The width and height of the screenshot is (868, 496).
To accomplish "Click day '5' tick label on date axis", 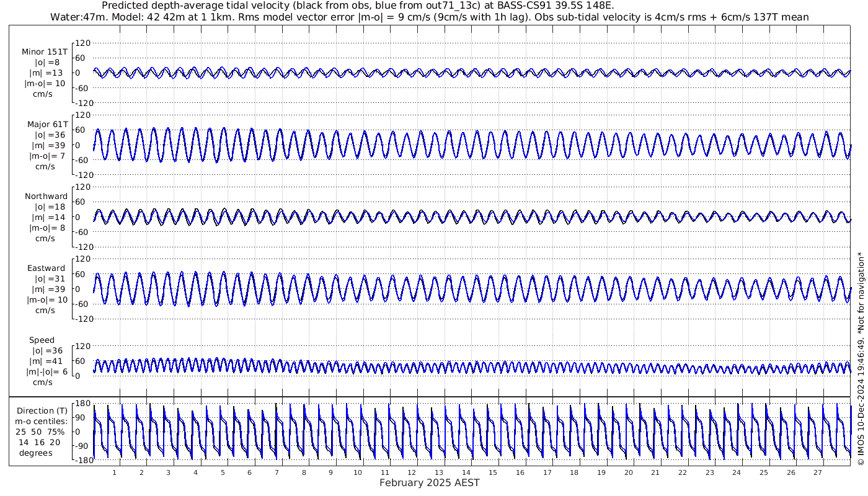I will [x=223, y=472].
